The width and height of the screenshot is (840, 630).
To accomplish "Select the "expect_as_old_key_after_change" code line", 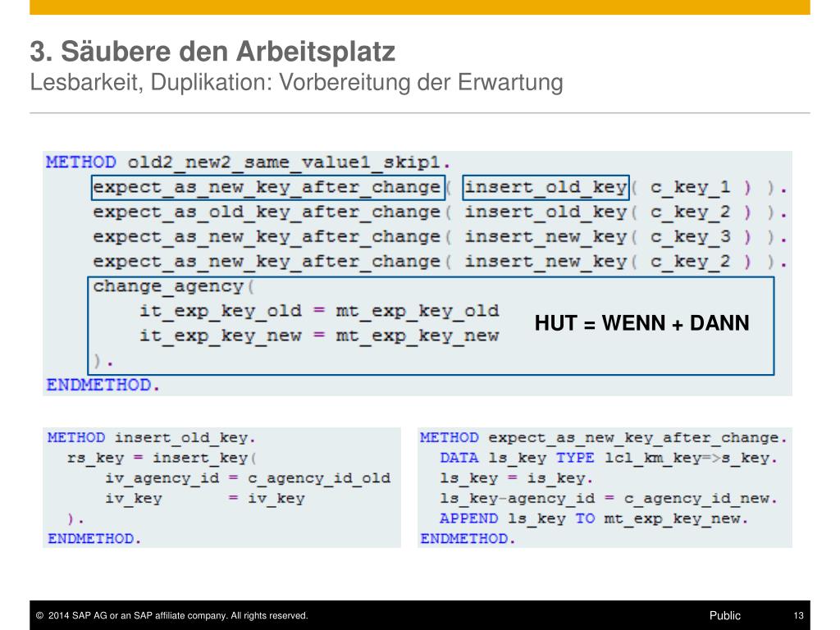I will pyautogui.click(x=440, y=212).
